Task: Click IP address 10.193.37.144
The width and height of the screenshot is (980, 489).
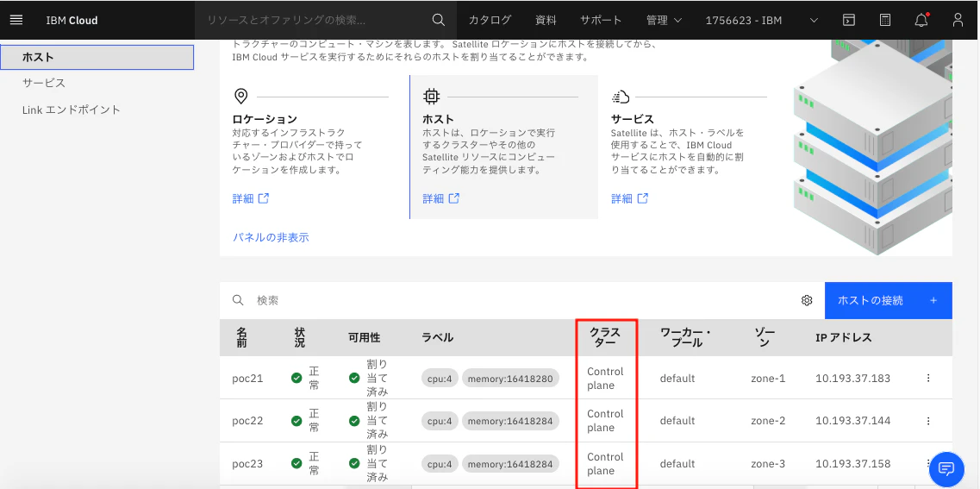Action: [x=853, y=421]
